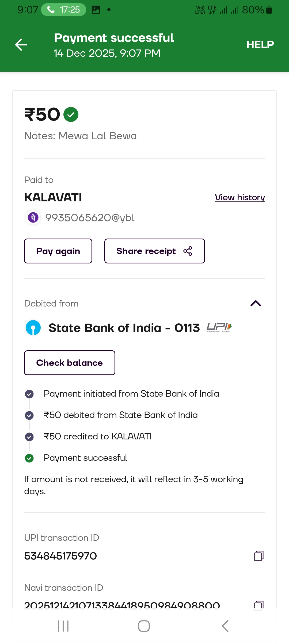Tap the back arrow in header
Image resolution: width=289 pixels, height=644 pixels.
click(21, 45)
